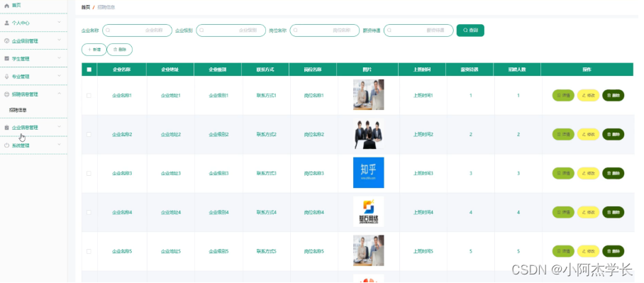Image resolution: width=644 pixels, height=283 pixels.
Task: Expand the 学生管理 menu chevron
Action: click(x=59, y=58)
